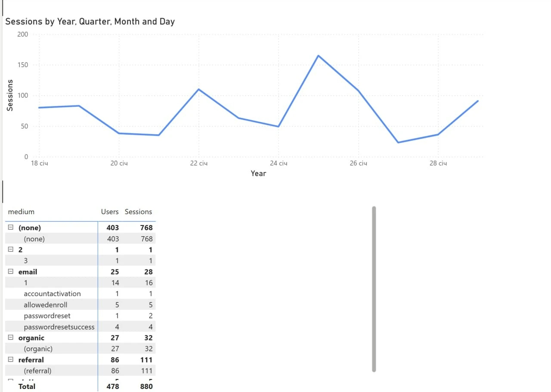
Task: Sort matrix by Sessions column header
Action: tap(138, 212)
